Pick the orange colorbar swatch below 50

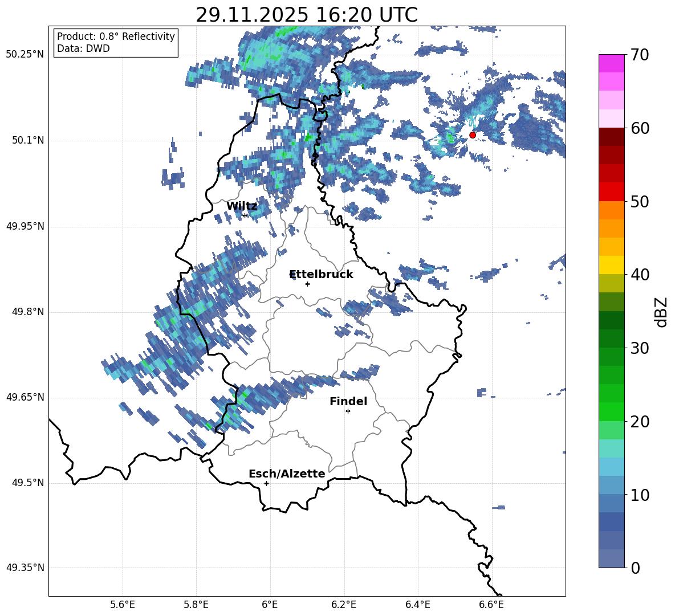[611, 210]
